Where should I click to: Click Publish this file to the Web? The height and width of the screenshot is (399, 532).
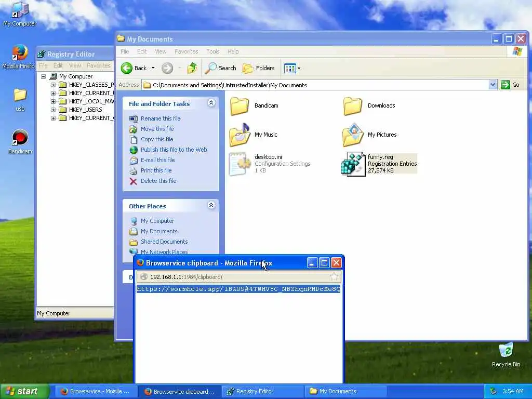[x=174, y=150]
